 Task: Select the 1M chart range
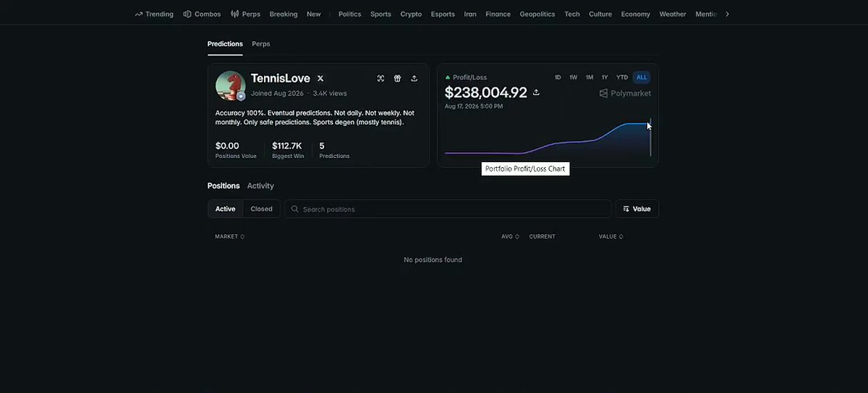point(590,77)
